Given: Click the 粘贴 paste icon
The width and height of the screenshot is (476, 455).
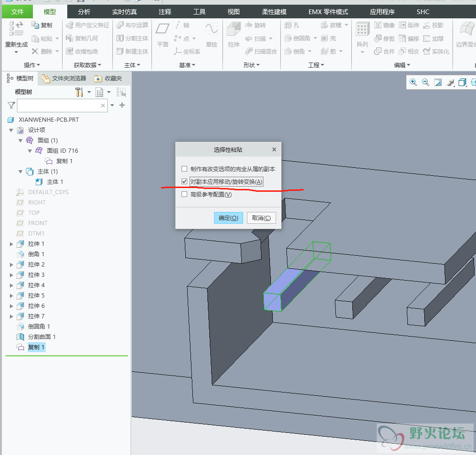Looking at the screenshot, I should (x=36, y=39).
